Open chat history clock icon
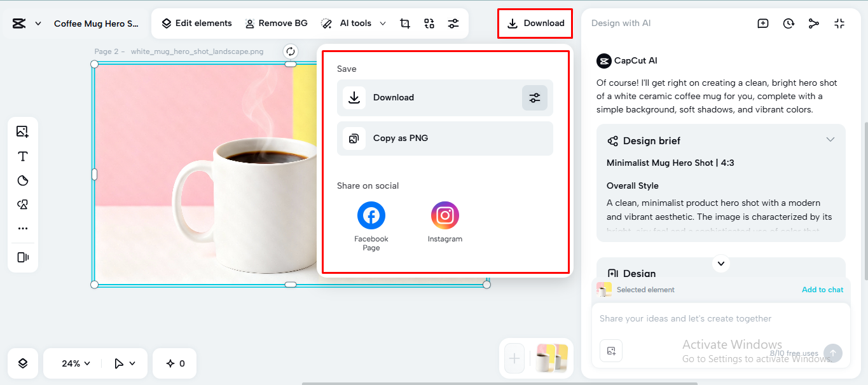The image size is (868, 385). (789, 24)
